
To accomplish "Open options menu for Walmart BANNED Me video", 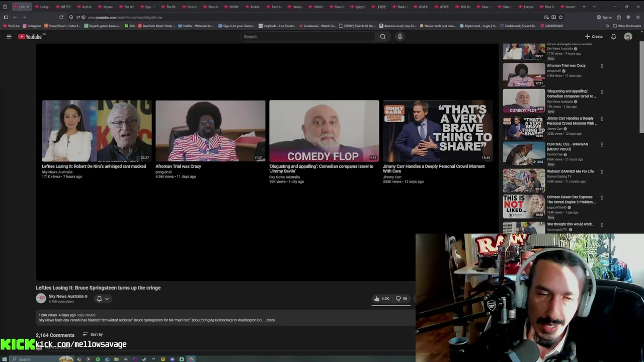I will click(602, 172).
